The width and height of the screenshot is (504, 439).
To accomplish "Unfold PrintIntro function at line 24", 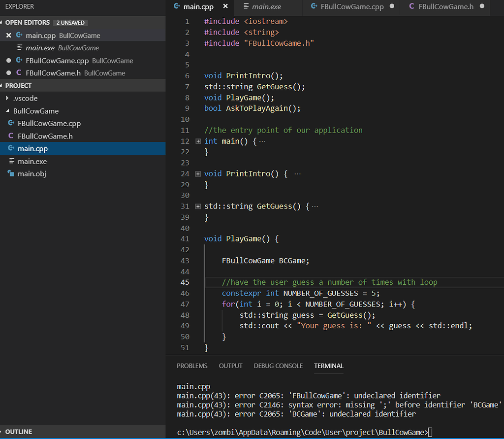I will pos(198,174).
